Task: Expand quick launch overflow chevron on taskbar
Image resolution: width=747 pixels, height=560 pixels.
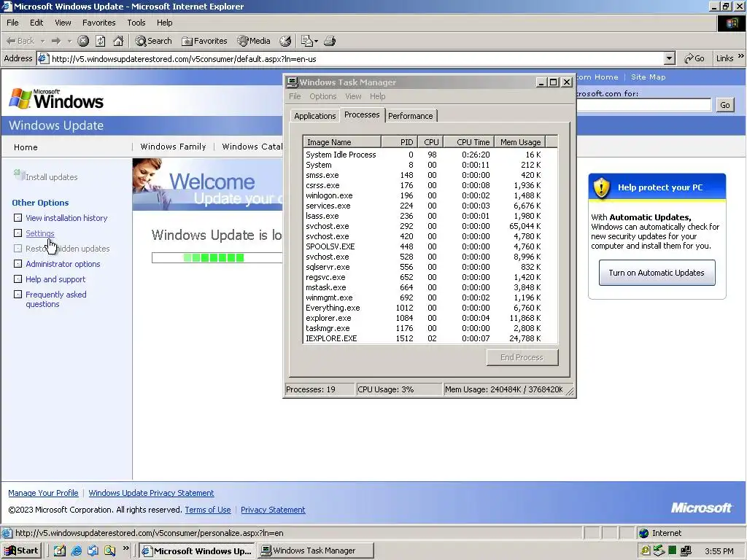Action: 125,548
